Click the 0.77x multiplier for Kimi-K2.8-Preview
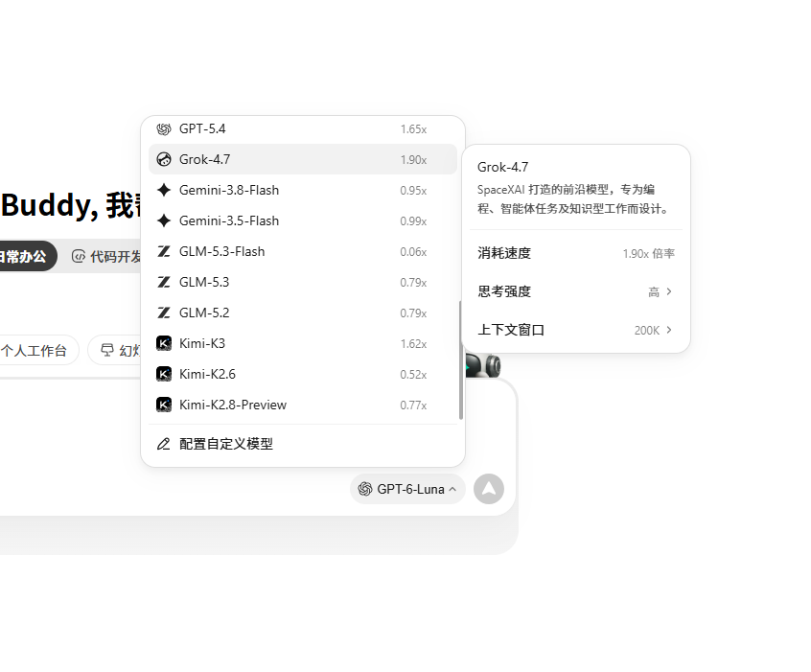Image resolution: width=811 pixels, height=672 pixels. [x=413, y=406]
